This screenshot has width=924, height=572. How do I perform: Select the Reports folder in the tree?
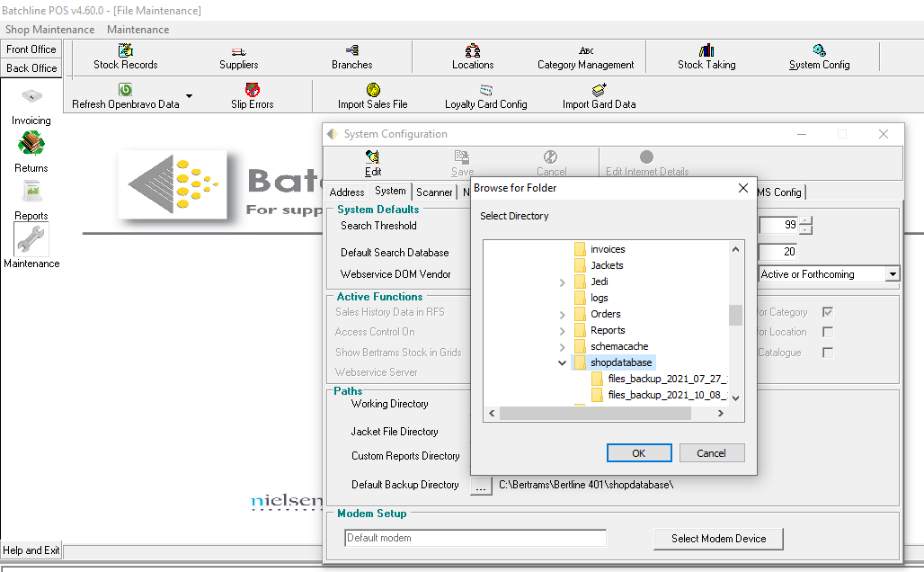tap(608, 330)
